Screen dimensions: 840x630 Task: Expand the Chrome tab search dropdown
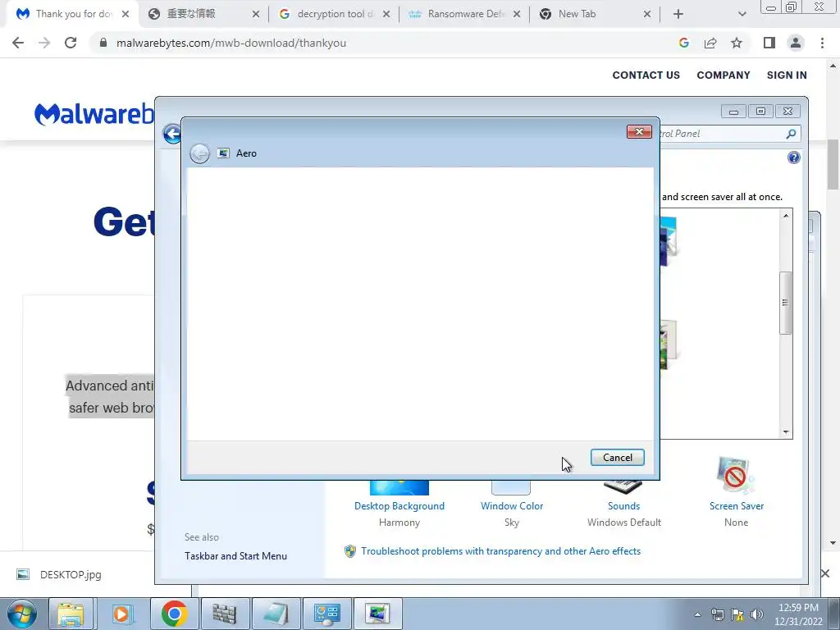742,15
